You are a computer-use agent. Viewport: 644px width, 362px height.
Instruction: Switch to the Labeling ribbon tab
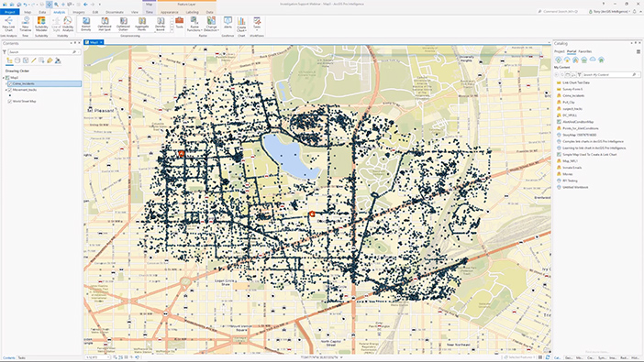click(x=193, y=12)
